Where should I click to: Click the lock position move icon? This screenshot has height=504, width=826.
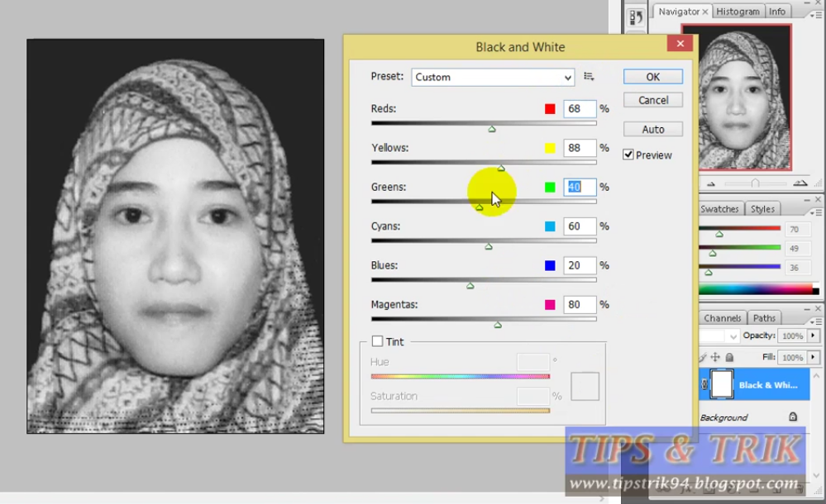pyautogui.click(x=715, y=357)
